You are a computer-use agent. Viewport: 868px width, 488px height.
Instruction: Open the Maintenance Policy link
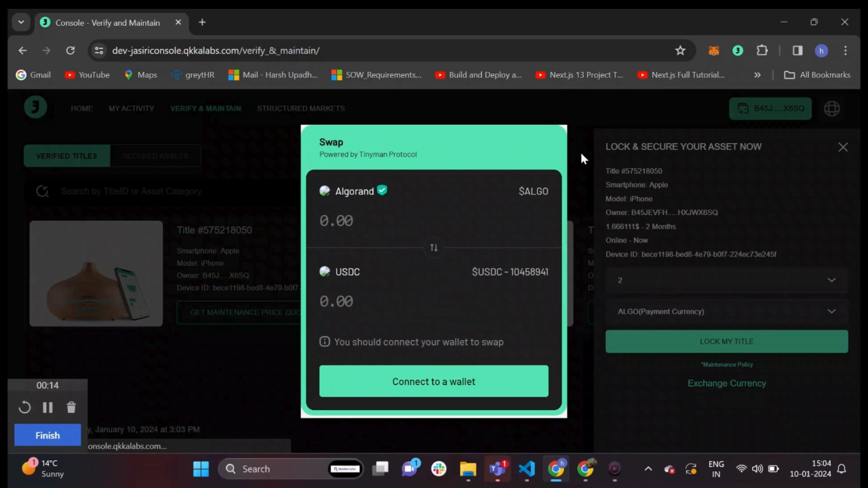(727, 365)
